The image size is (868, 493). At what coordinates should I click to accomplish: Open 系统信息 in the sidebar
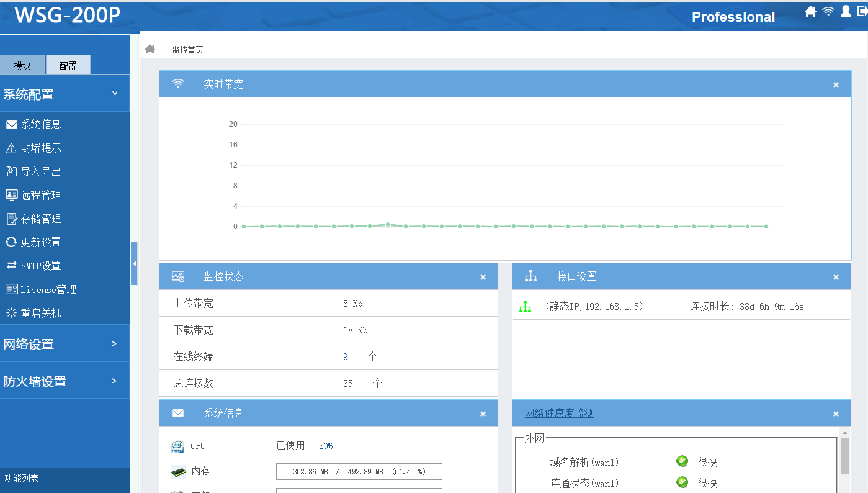click(x=41, y=124)
